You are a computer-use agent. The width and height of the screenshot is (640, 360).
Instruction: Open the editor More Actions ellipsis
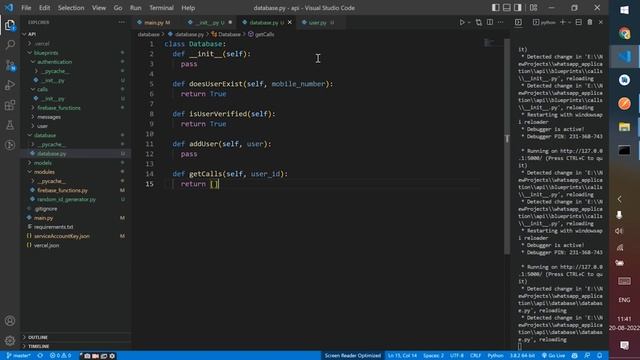(x=501, y=22)
